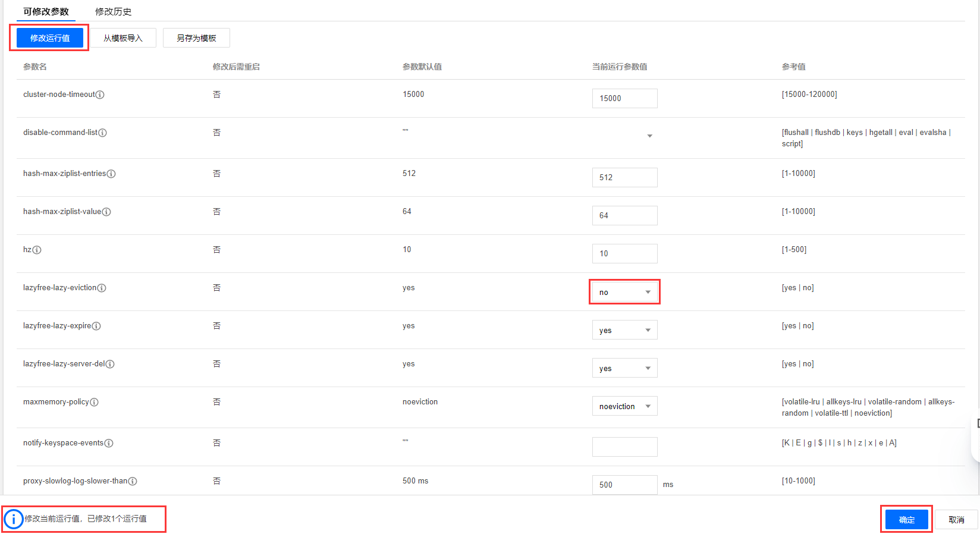The image size is (980, 534).
Task: Click the empty notify-keyspace-events input field
Action: click(624, 447)
